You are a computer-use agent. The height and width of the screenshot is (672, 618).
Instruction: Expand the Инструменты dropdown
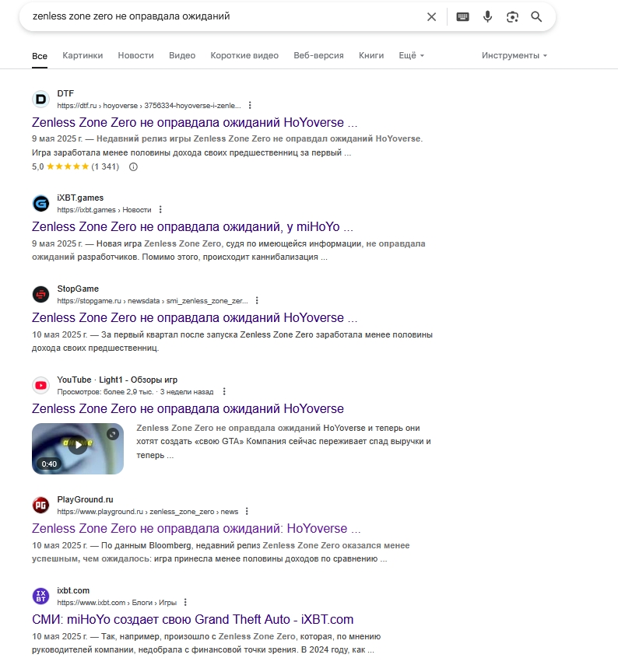(x=514, y=56)
